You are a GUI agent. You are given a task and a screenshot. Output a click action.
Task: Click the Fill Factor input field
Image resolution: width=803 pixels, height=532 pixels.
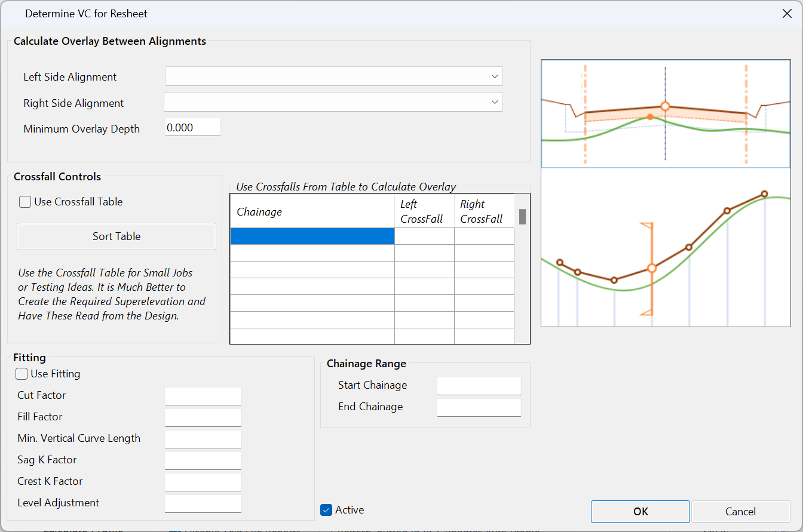coord(203,417)
